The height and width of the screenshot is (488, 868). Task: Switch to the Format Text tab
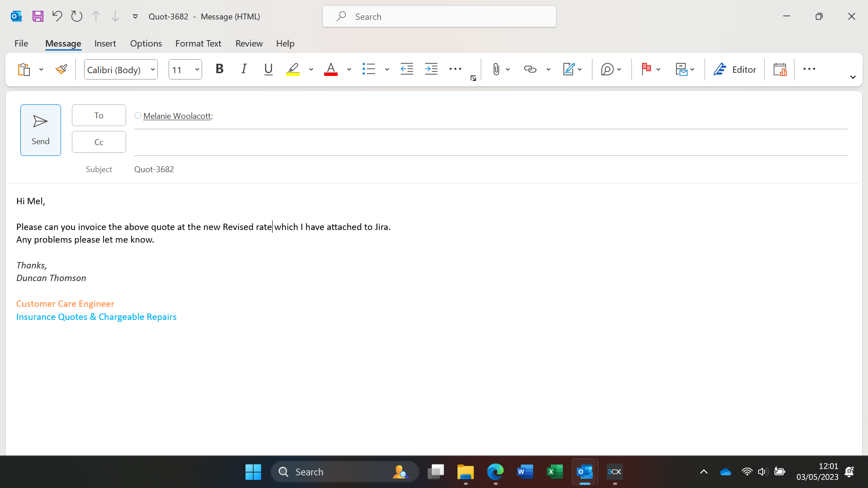point(198,43)
